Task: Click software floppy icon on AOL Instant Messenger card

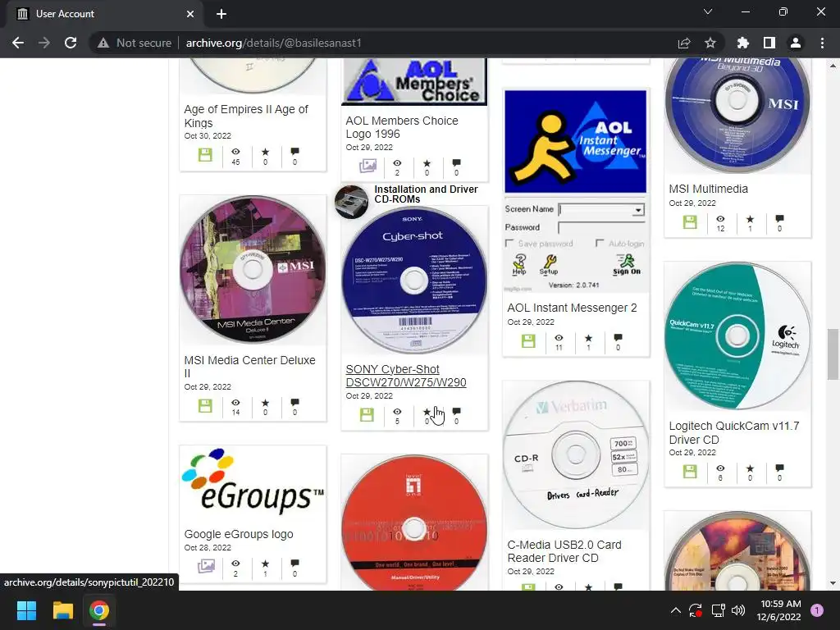Action: point(528,340)
